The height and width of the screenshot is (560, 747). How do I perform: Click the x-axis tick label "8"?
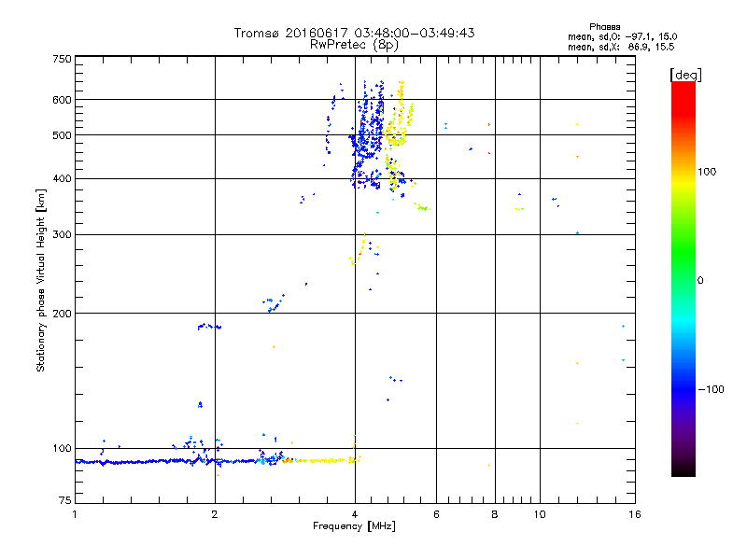(495, 514)
